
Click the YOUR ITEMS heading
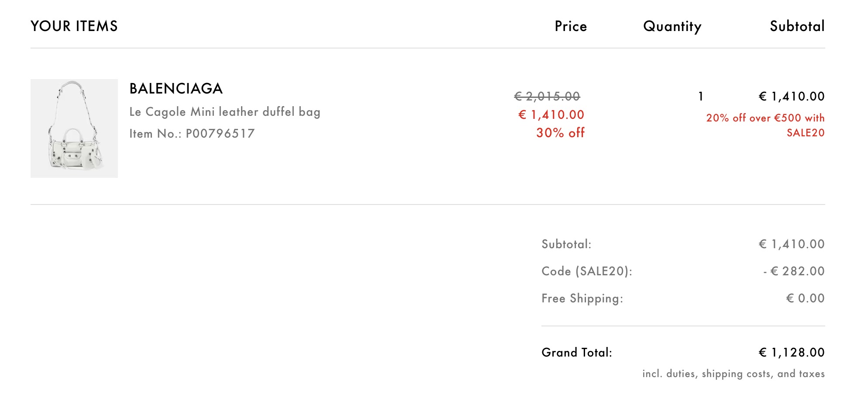74,26
